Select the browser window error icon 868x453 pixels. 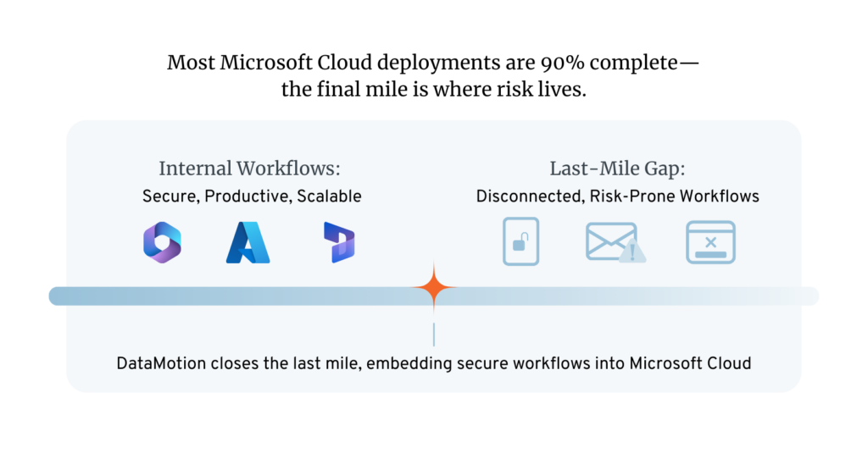pos(711,242)
